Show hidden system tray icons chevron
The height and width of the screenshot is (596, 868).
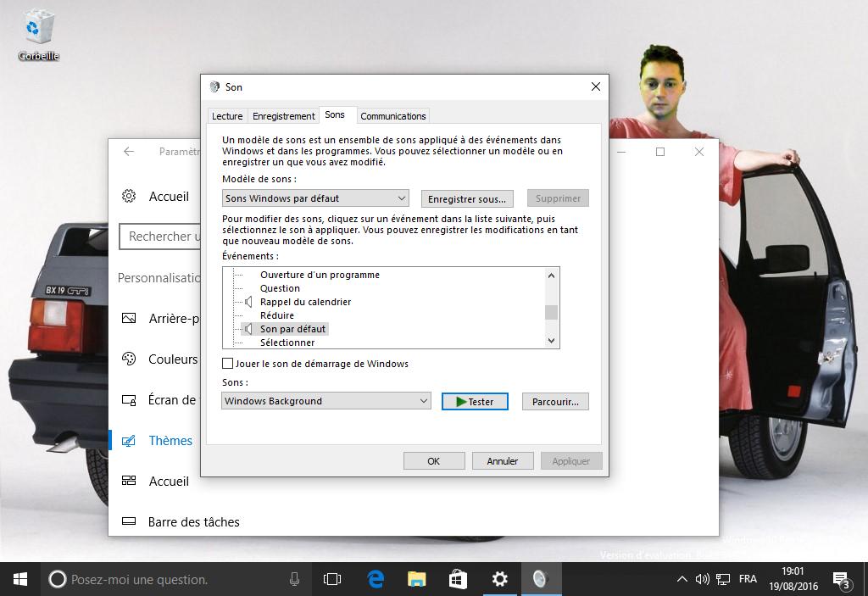[x=682, y=579]
